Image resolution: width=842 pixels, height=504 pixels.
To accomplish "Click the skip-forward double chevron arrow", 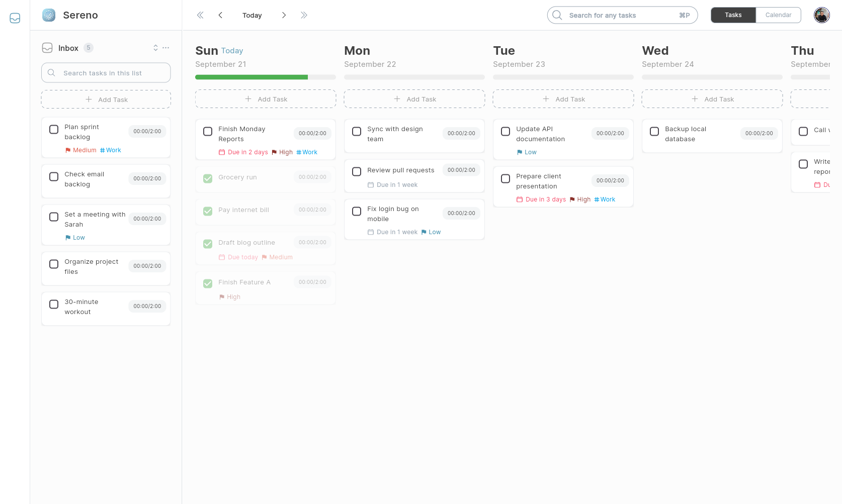I will click(304, 15).
